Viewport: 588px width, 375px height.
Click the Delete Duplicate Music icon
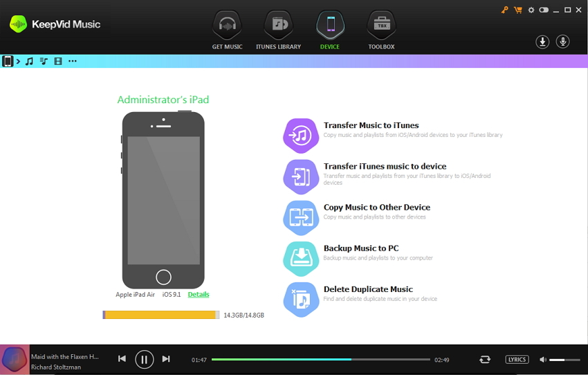(x=301, y=300)
